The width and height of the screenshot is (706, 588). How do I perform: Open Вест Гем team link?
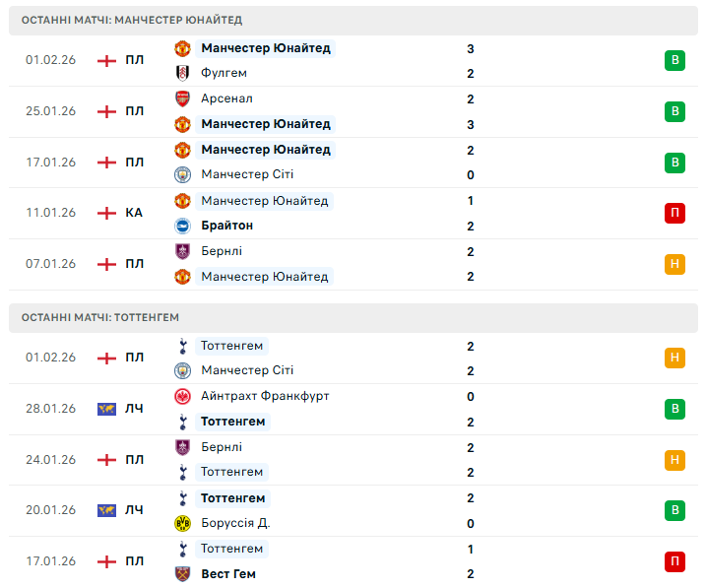point(227,574)
